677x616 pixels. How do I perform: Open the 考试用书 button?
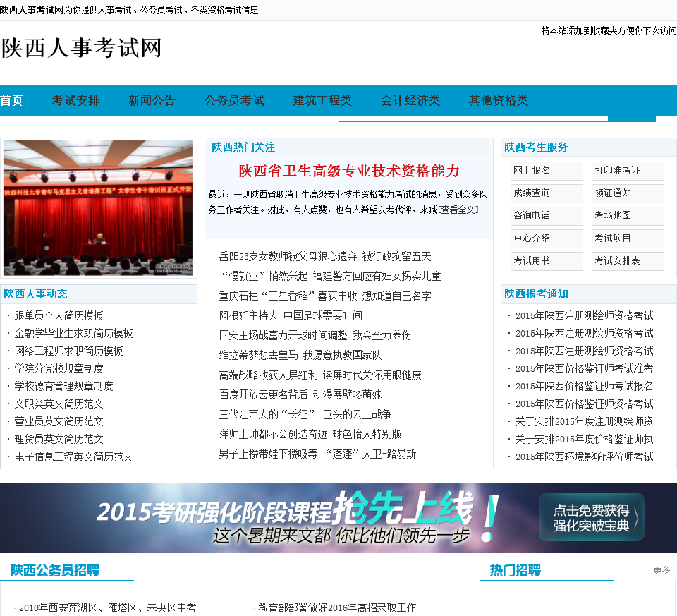click(x=547, y=261)
